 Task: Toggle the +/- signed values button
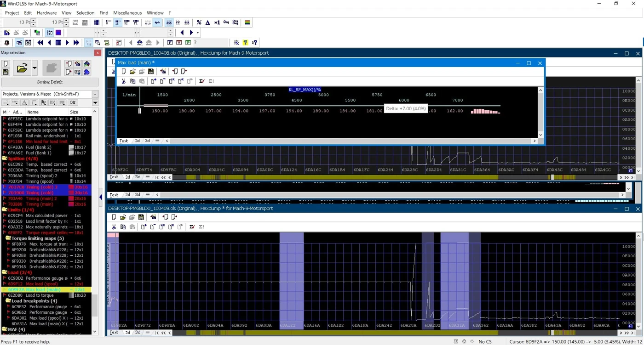[158, 23]
